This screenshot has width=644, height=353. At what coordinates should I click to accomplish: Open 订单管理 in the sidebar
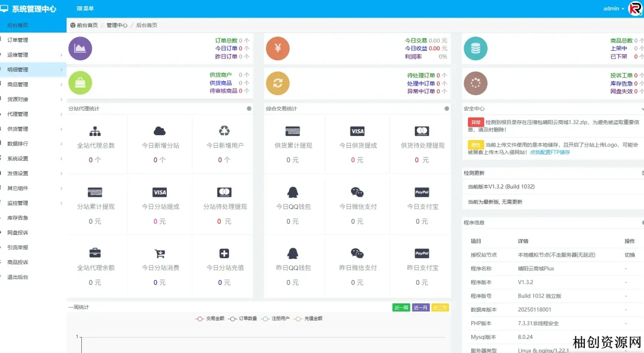18,40
